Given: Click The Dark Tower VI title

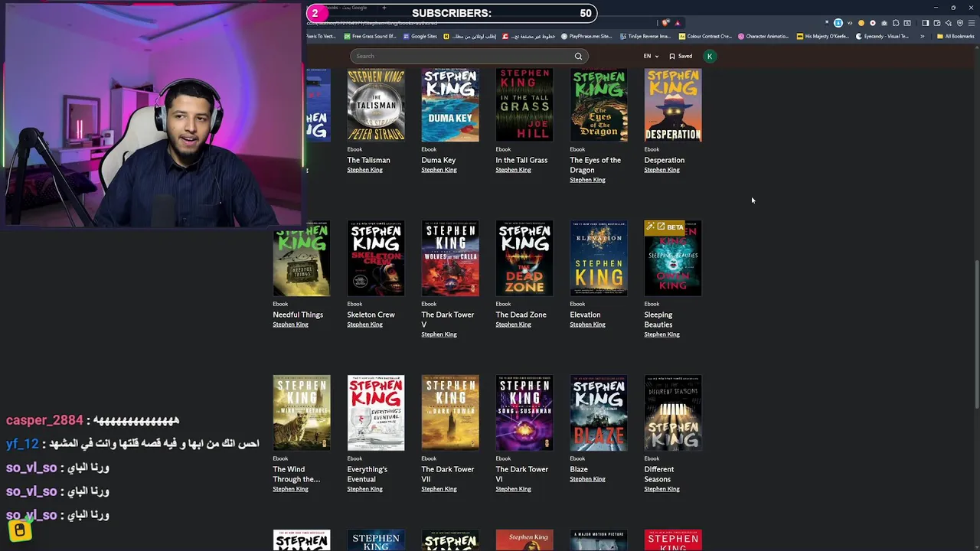Looking at the screenshot, I should (x=521, y=474).
